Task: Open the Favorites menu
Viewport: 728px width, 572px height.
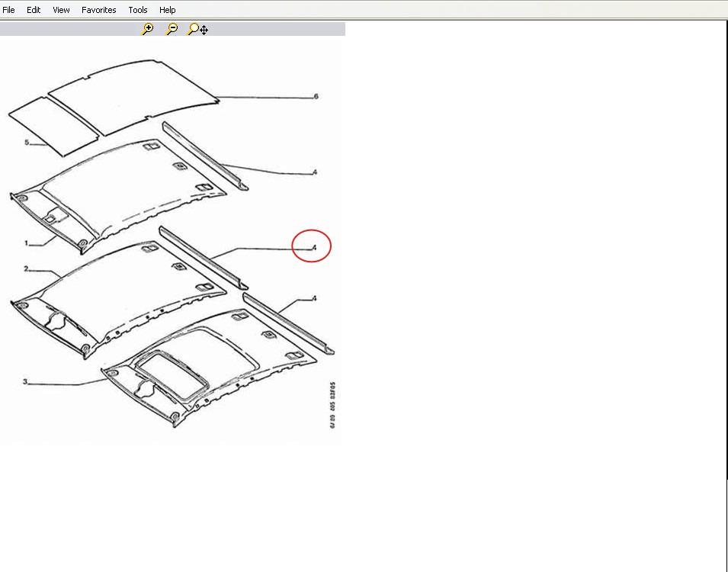Action: [99, 10]
